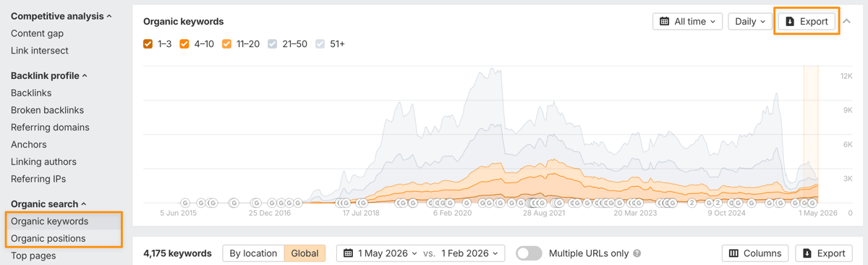This screenshot has width=868, height=265.
Task: Open the Columns settings button
Action: (755, 253)
